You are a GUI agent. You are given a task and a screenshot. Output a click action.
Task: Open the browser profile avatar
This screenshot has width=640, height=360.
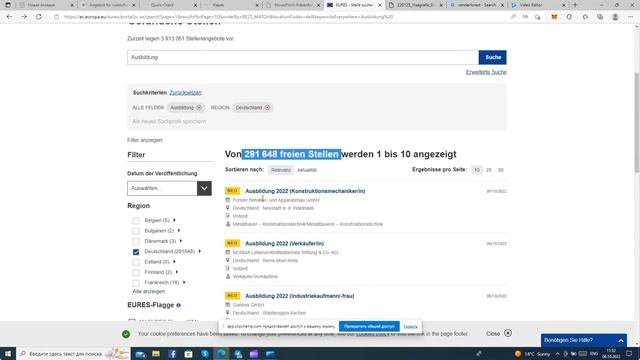(615, 17)
